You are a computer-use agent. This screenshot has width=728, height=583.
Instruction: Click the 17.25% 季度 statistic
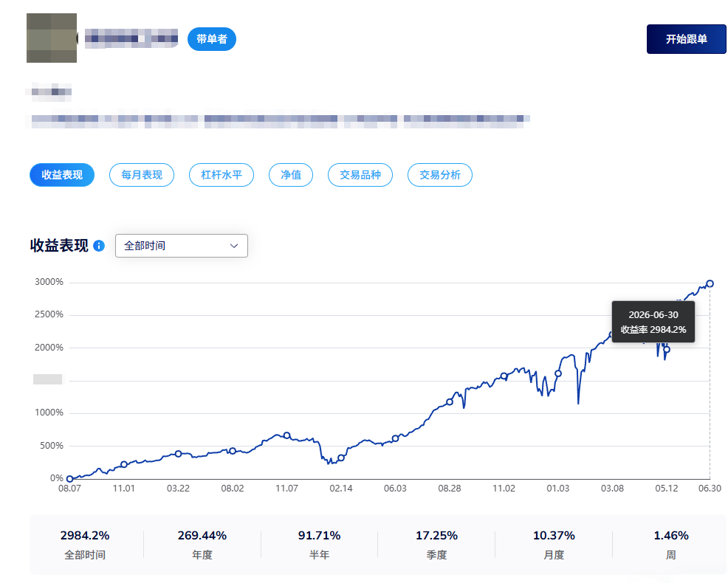(x=436, y=545)
